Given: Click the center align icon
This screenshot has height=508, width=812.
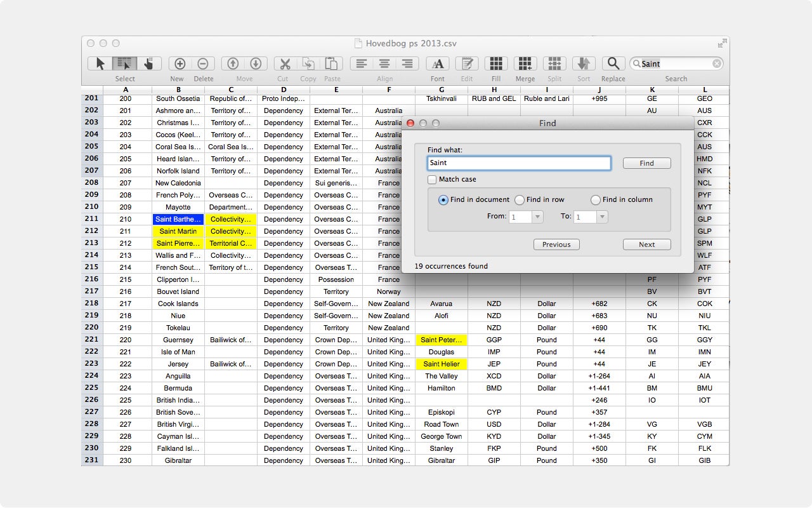Looking at the screenshot, I should [x=384, y=63].
